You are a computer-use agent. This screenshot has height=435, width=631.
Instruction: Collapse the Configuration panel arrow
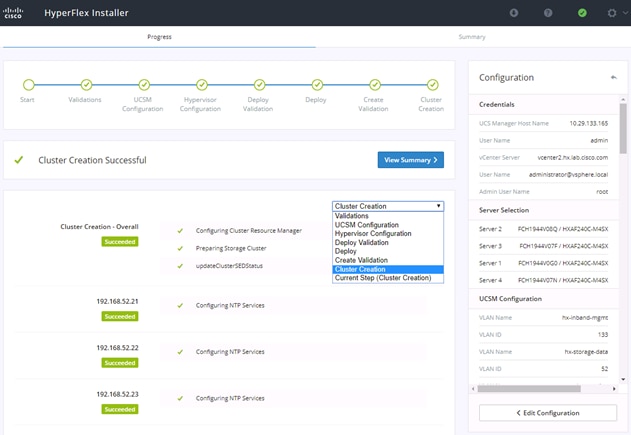click(x=613, y=77)
